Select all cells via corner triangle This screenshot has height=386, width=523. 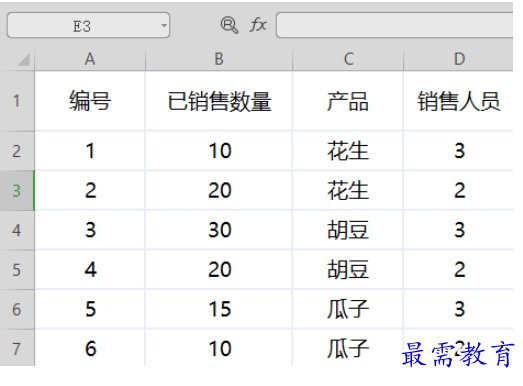coord(24,60)
